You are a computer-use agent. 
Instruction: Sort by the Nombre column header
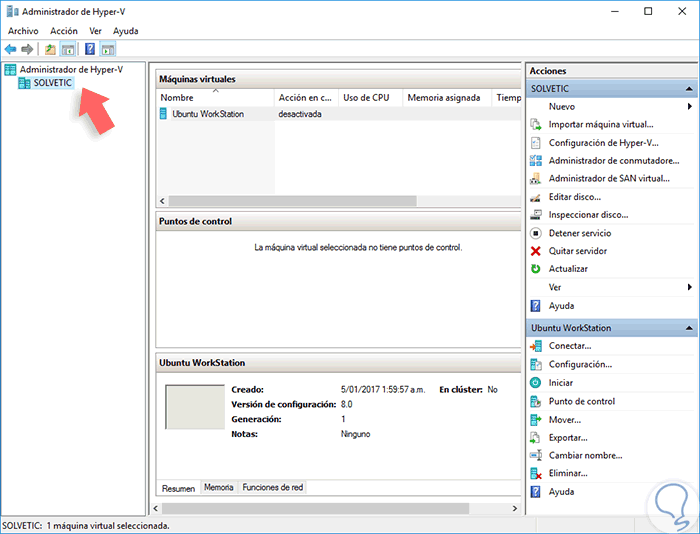coord(215,98)
